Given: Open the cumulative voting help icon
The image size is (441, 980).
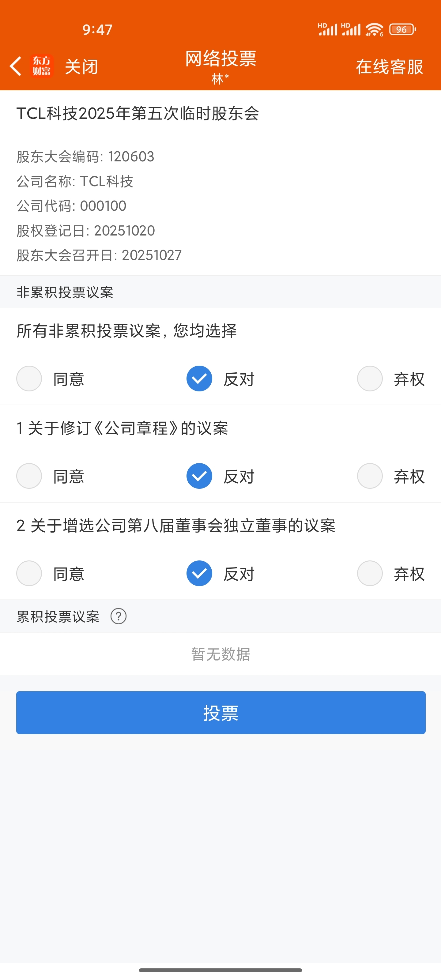Looking at the screenshot, I should [118, 616].
